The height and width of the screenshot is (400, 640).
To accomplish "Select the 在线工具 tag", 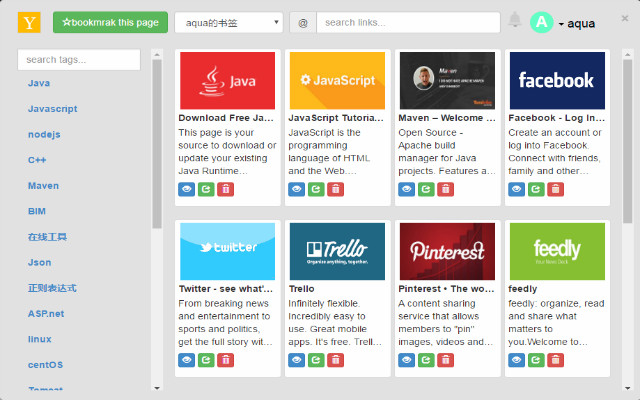I will [x=47, y=237].
